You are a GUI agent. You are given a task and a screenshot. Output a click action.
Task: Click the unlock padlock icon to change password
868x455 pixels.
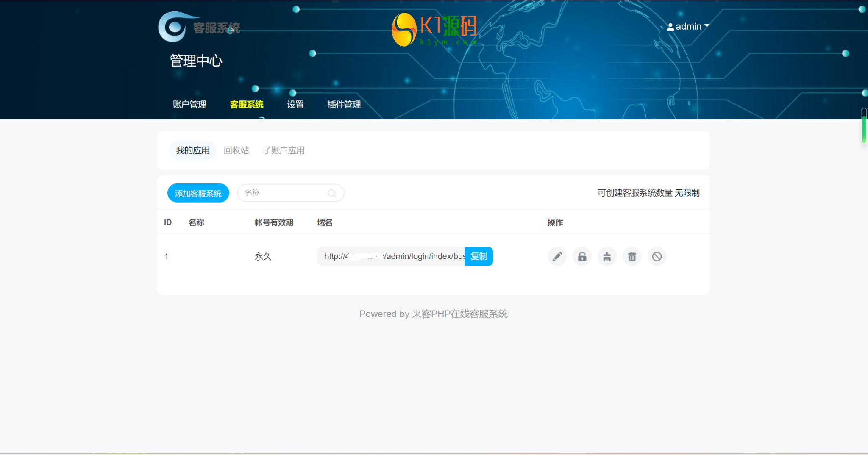(x=581, y=256)
